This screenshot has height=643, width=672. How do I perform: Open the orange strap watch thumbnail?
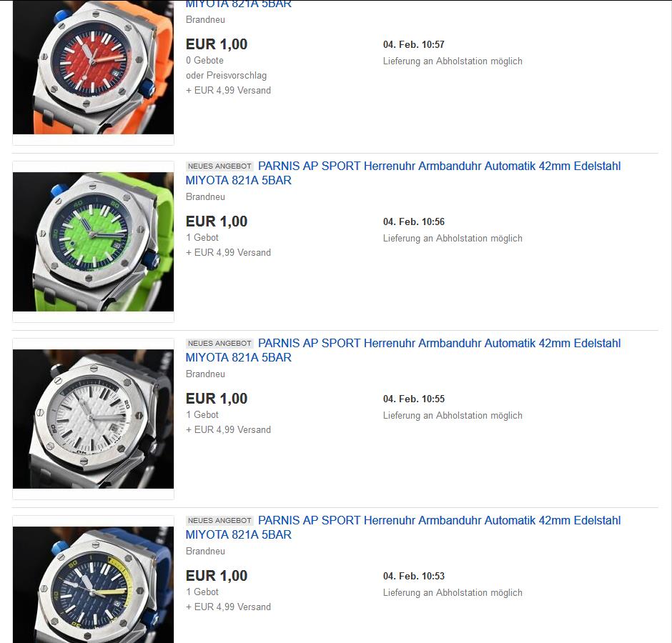[93, 67]
